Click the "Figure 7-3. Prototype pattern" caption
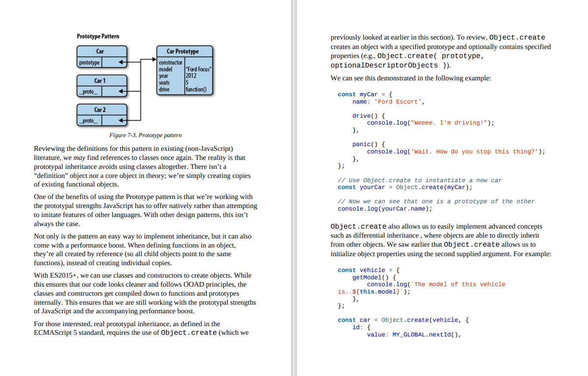The image size is (588, 376). pos(145,135)
